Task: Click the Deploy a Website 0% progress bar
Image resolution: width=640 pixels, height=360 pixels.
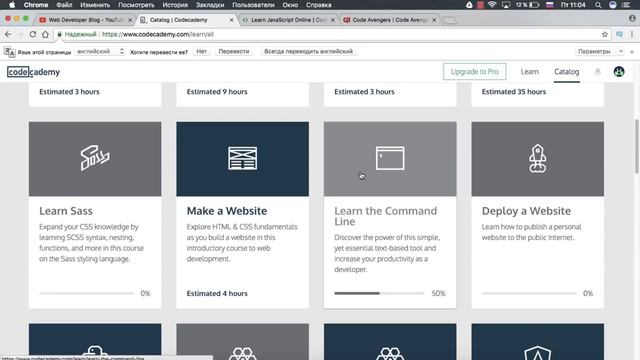Action: click(529, 293)
